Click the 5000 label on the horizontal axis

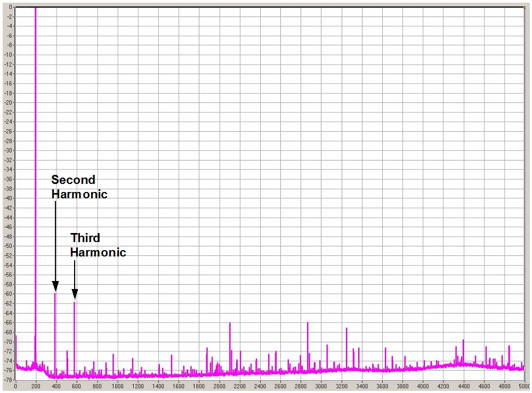coord(525,386)
